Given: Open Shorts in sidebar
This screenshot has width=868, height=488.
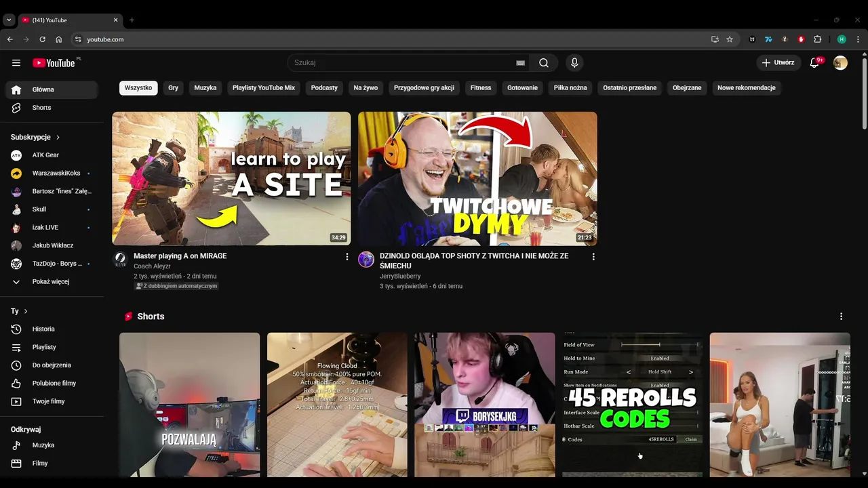Looking at the screenshot, I should tap(52, 108).
